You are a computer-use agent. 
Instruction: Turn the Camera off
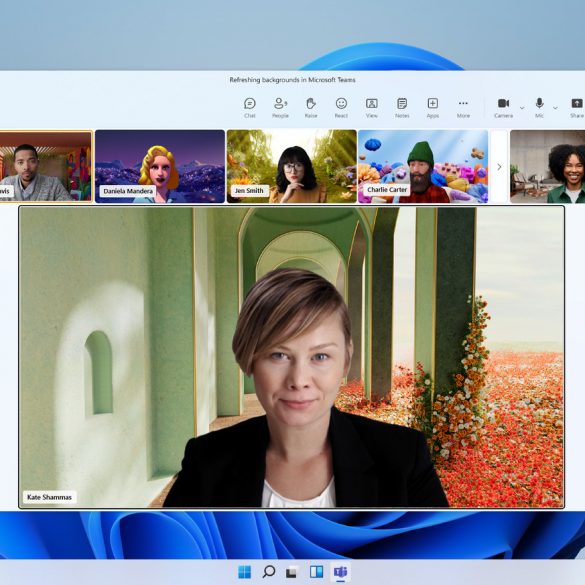503,108
